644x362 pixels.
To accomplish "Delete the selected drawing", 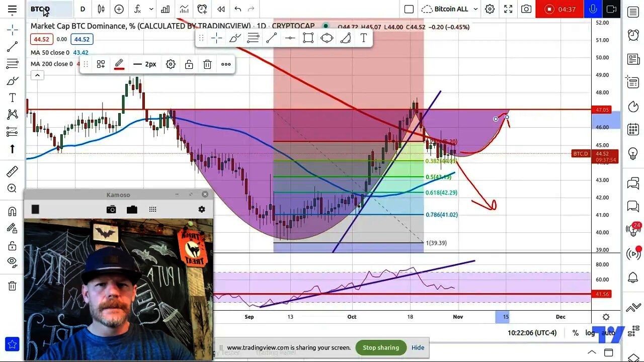I will point(207,64).
